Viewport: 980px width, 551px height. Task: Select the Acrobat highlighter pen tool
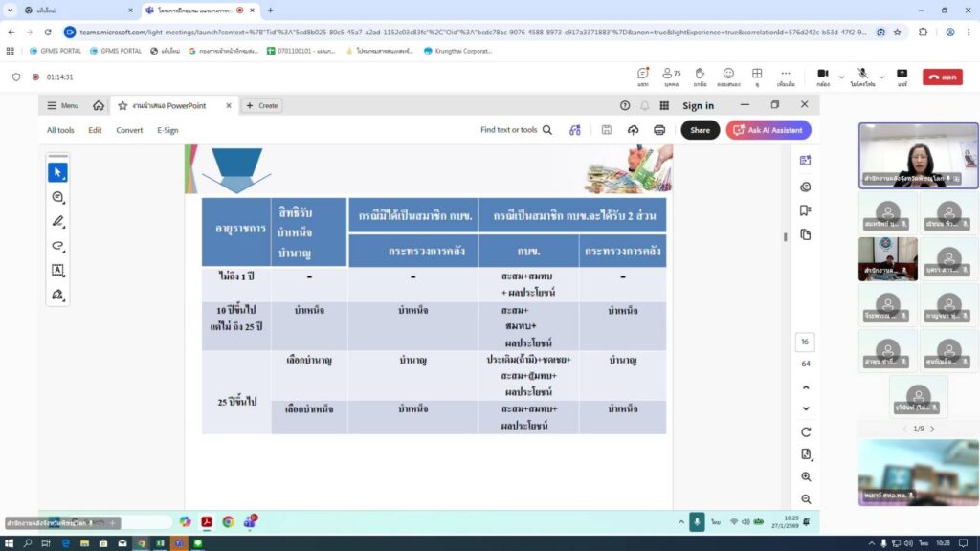point(57,221)
